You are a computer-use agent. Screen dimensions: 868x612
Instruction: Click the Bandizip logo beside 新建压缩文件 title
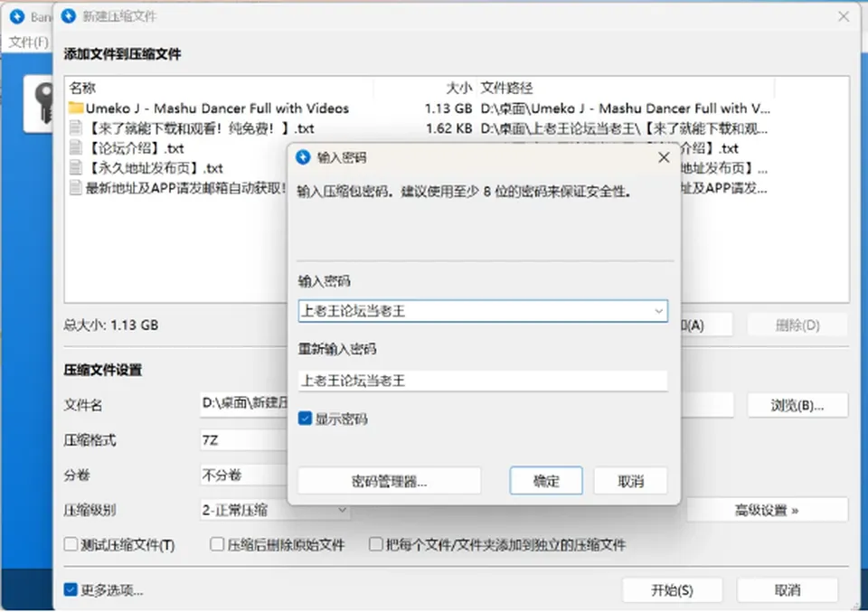click(x=69, y=16)
